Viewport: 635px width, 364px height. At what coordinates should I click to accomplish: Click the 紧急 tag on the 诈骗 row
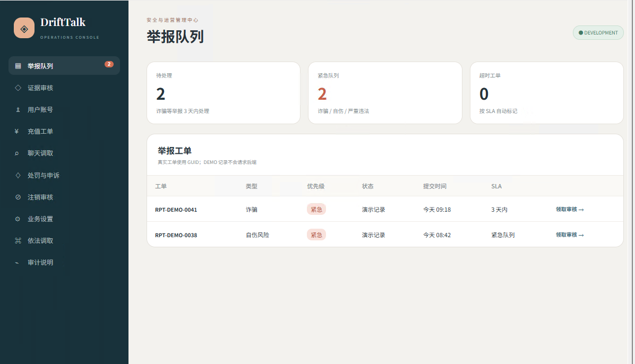click(x=316, y=210)
